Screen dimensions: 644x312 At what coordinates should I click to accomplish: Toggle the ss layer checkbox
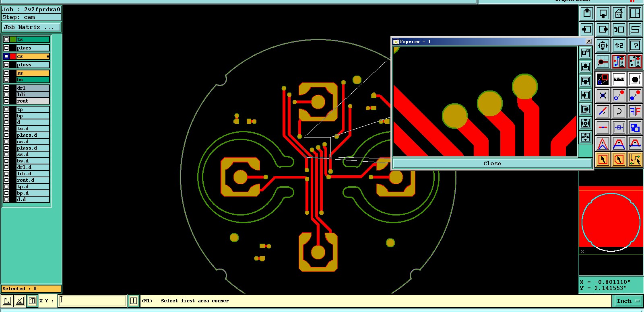pyautogui.click(x=6, y=73)
